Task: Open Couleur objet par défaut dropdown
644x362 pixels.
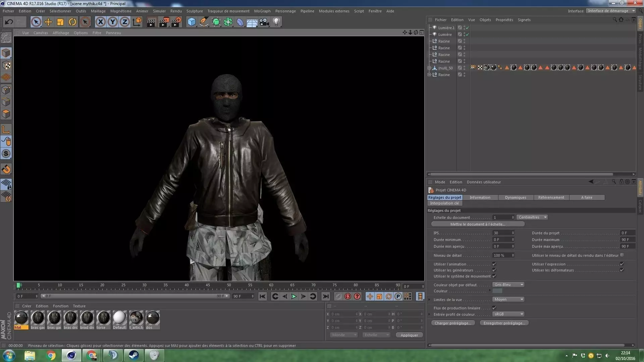Action: point(508,285)
